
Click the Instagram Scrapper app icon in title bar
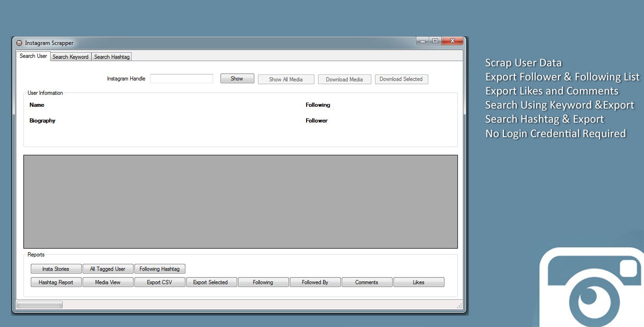click(19, 43)
